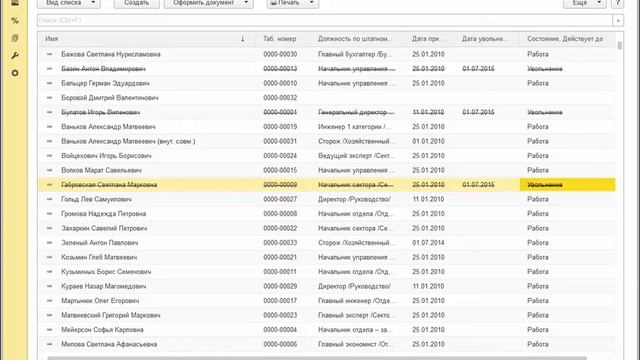
Task: Click the row marker icon for Кураев Назар Магомедович
Action: [x=50, y=286]
